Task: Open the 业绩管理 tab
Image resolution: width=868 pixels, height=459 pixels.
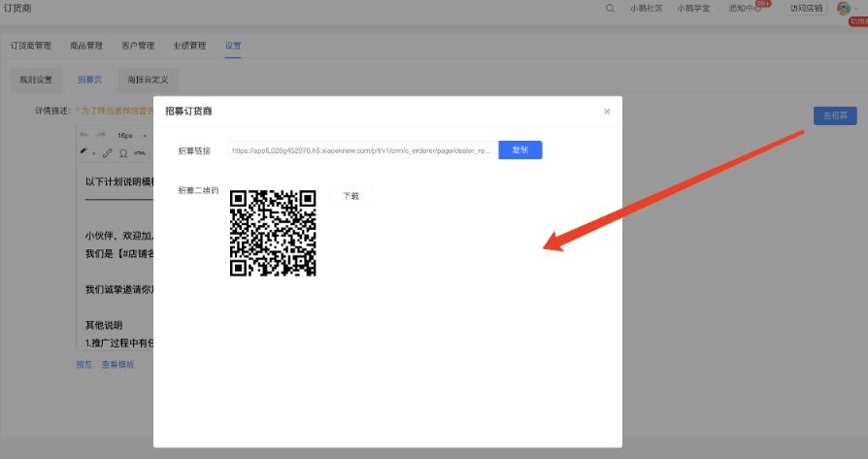Action: coord(189,46)
